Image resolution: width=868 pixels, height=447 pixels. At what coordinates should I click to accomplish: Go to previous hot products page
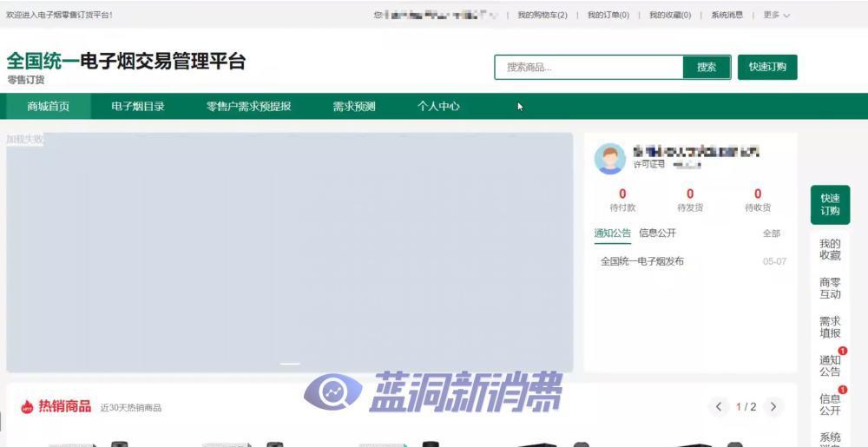point(719,407)
